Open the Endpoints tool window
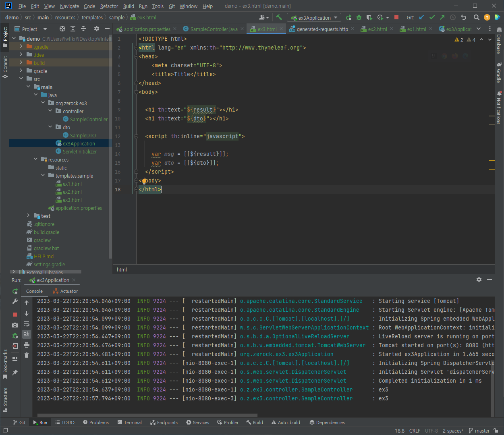 (164, 423)
